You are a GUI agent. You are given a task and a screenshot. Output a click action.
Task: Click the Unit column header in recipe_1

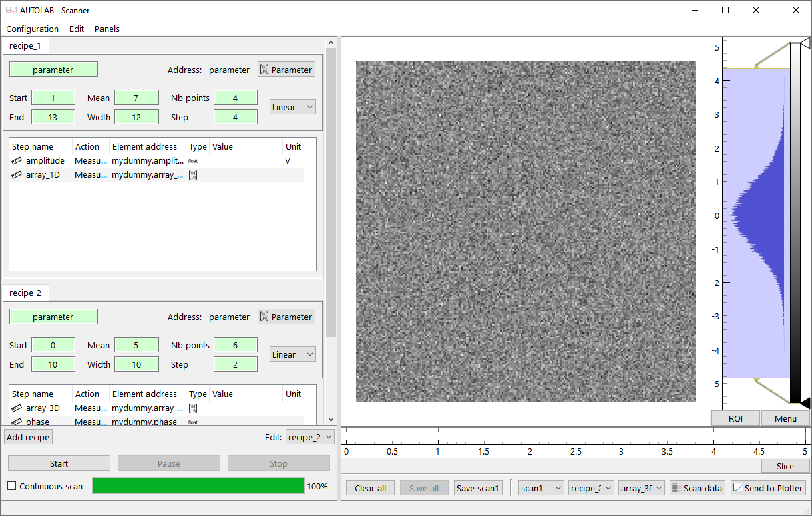294,146
